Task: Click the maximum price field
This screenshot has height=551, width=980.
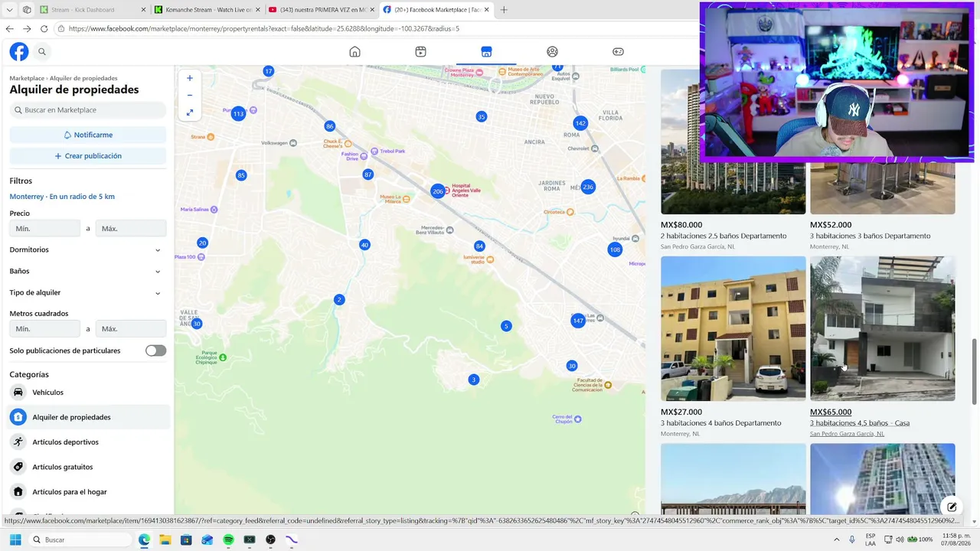Action: pos(131,228)
